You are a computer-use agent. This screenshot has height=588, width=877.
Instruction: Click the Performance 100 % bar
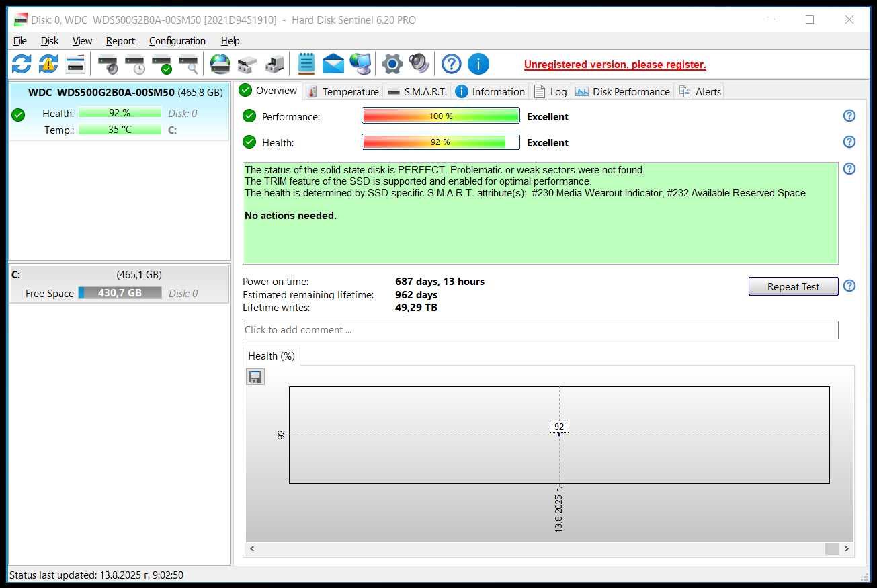(x=441, y=116)
